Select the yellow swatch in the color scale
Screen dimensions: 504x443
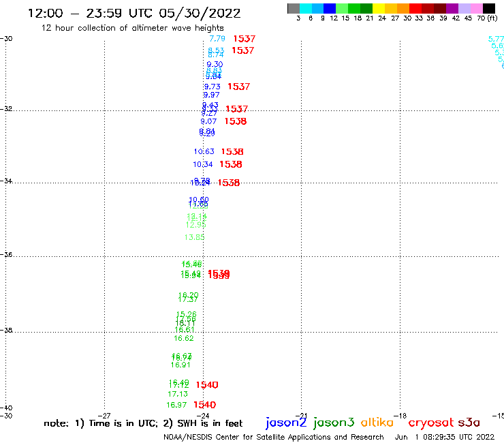[379, 8]
